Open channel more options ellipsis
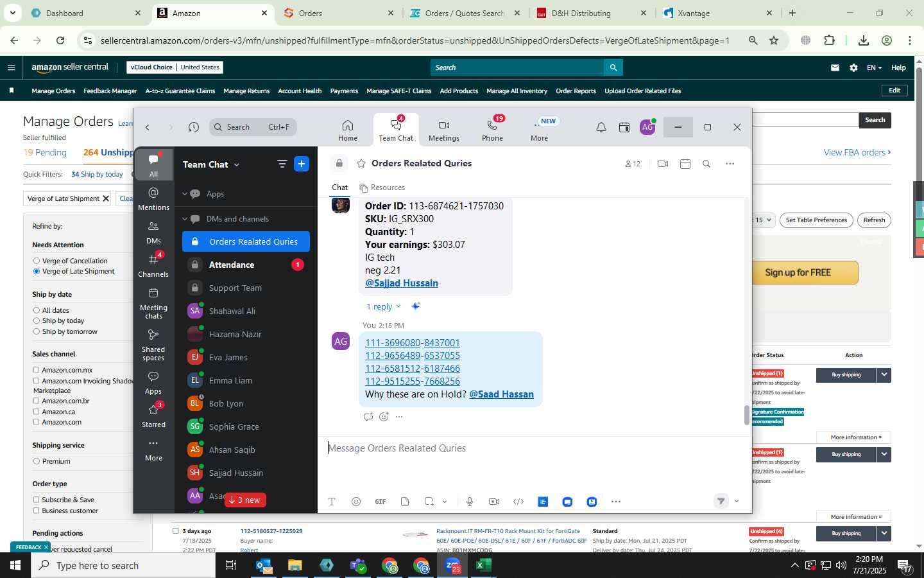 [x=730, y=164]
